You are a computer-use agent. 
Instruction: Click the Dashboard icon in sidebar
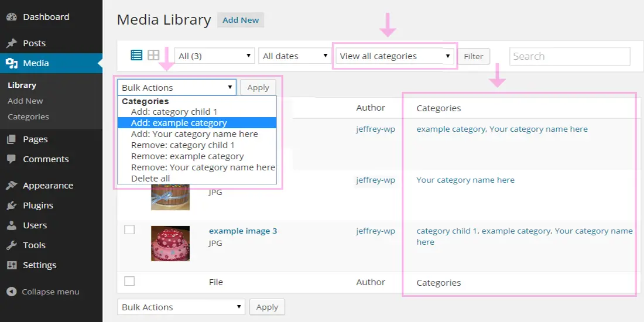coord(12,17)
